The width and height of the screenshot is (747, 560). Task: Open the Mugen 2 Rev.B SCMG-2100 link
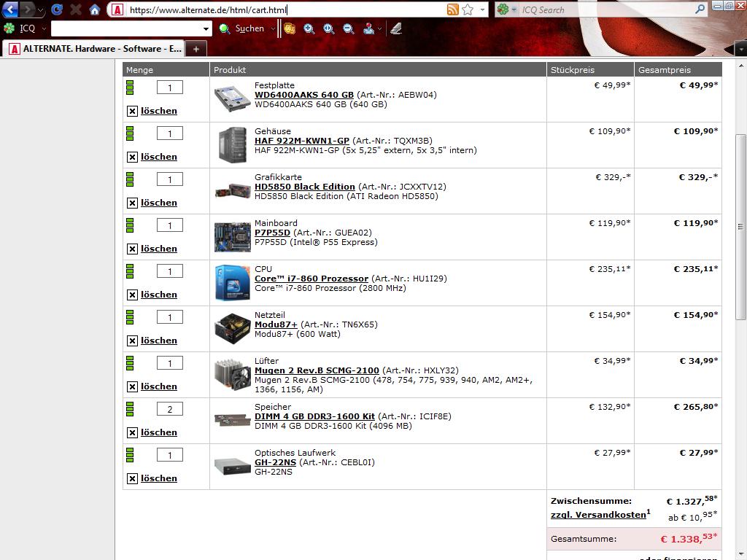click(x=317, y=370)
